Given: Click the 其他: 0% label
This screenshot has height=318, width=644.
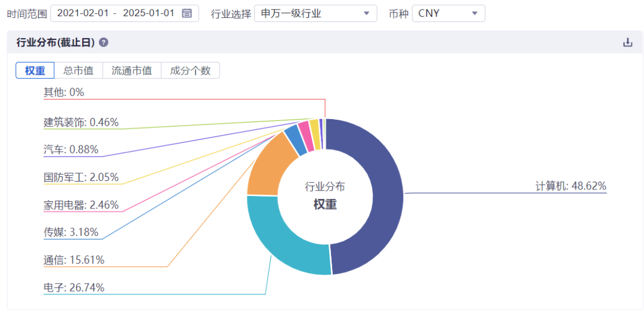Looking at the screenshot, I should click(64, 92).
